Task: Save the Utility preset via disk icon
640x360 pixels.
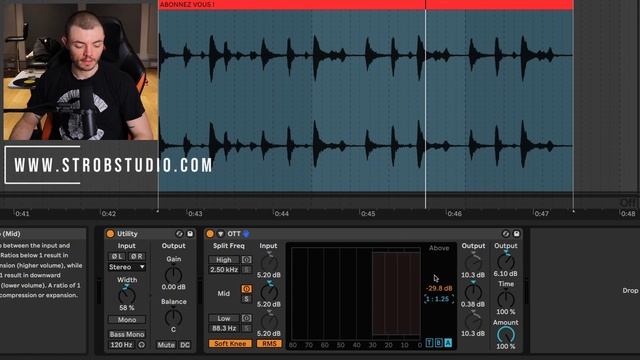Action: [190, 234]
